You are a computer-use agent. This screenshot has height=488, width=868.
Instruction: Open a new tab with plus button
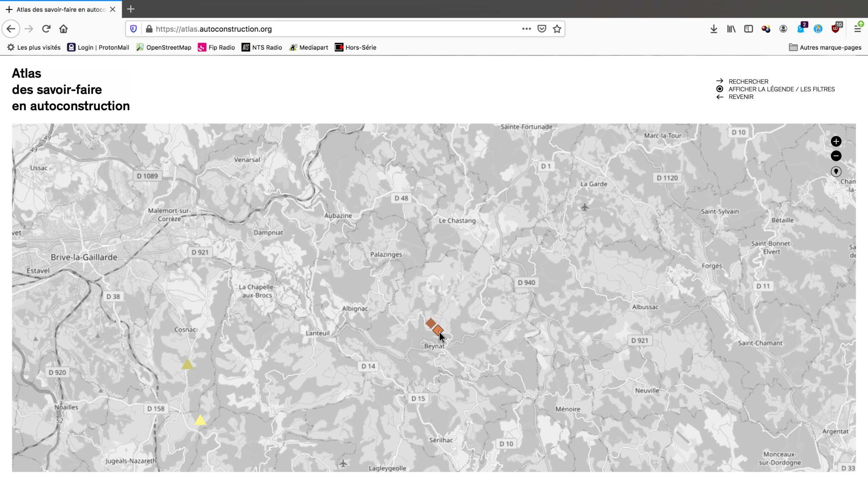tap(131, 9)
